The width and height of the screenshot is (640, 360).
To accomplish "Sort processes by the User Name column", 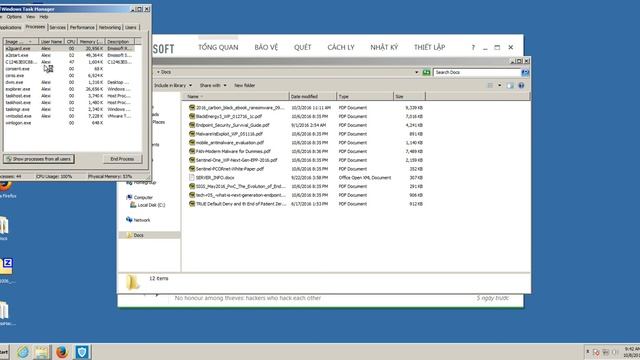I will (x=51, y=42).
